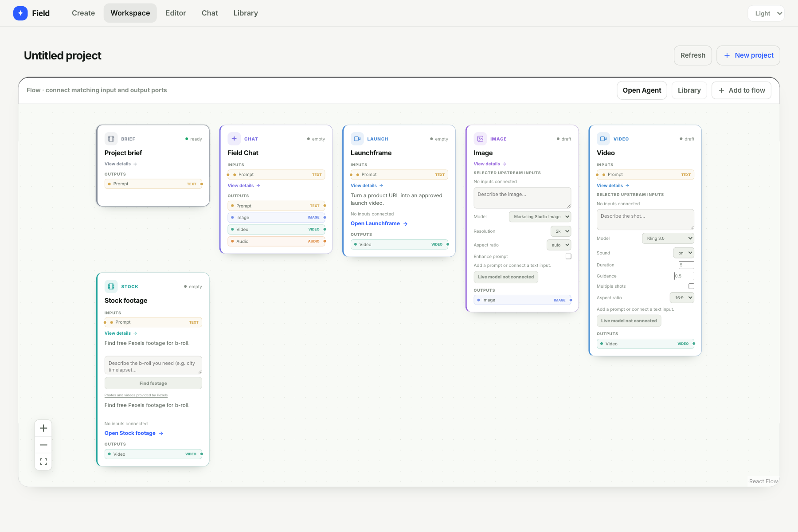The height and width of the screenshot is (532, 798).
Task: Open the Library tab in top navigation
Action: click(x=246, y=13)
